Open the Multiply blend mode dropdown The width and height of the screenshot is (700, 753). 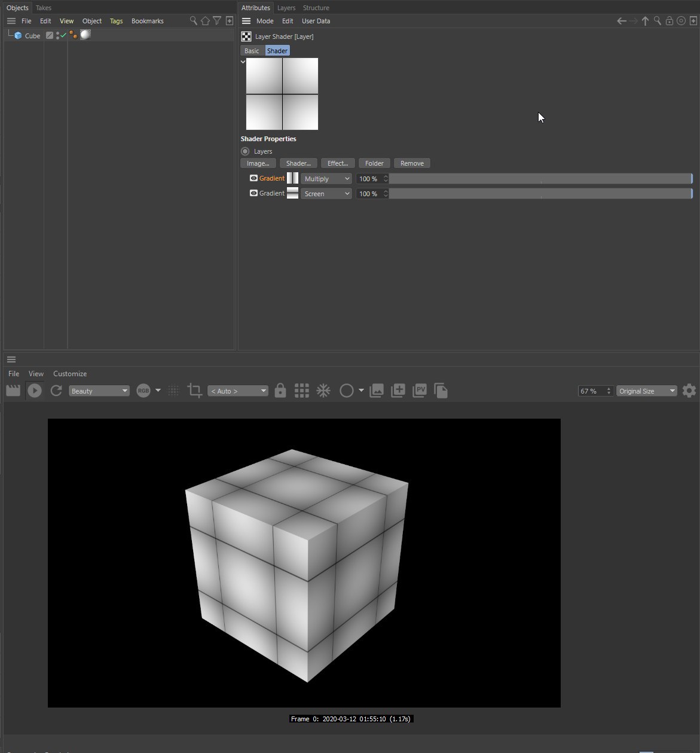point(326,179)
